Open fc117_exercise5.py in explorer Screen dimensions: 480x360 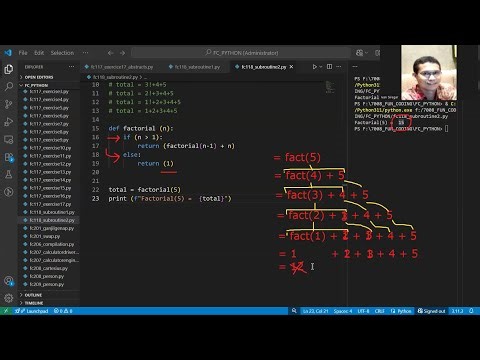(49, 108)
